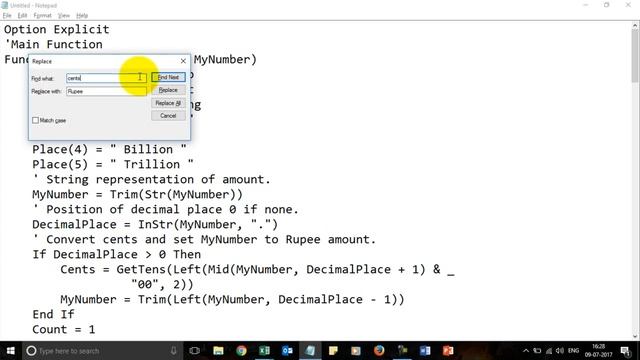
Task: Open PowerPoint from the taskbar
Action: click(448, 351)
